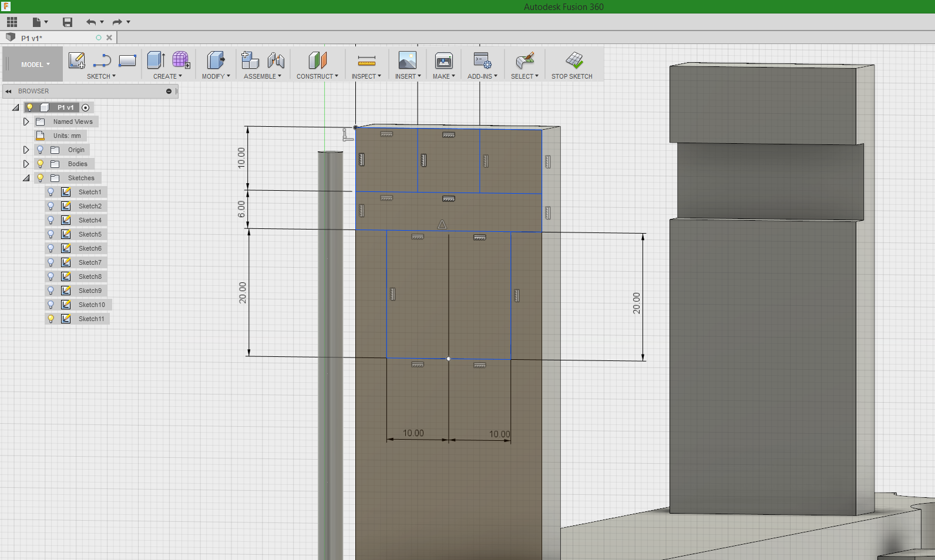Expand the Named Views folder
Image resolution: width=935 pixels, height=560 pixels.
26,122
